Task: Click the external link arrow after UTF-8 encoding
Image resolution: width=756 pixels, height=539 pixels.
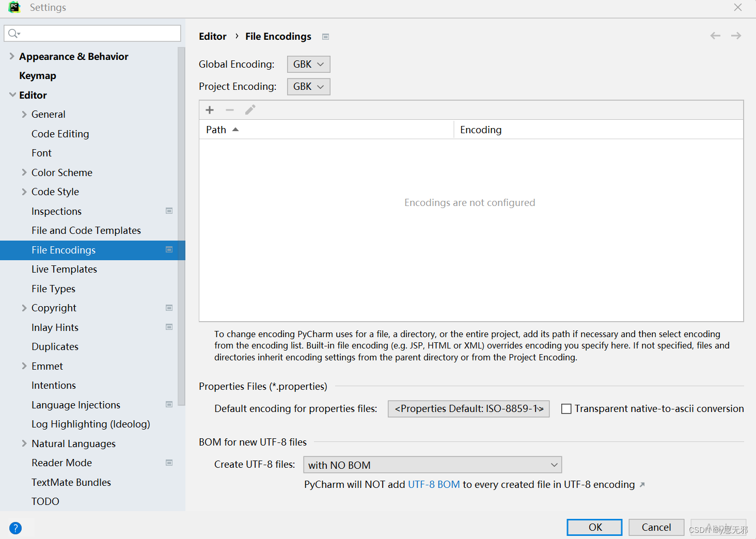Action: click(642, 485)
